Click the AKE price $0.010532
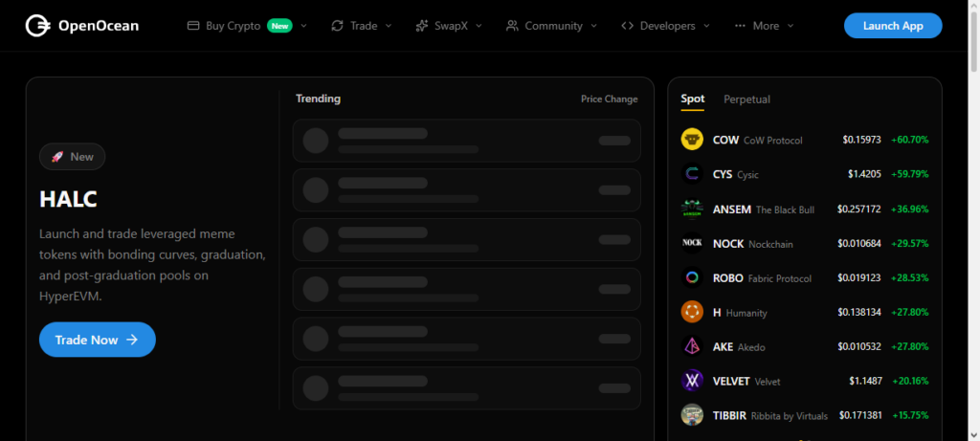980x441 pixels. click(x=859, y=346)
